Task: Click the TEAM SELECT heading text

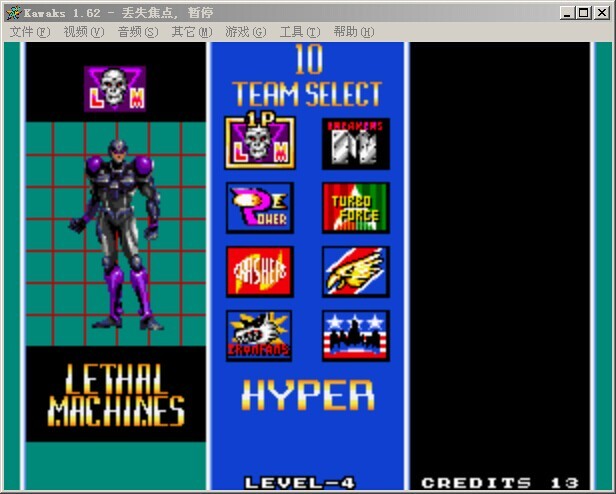Action: pos(307,94)
